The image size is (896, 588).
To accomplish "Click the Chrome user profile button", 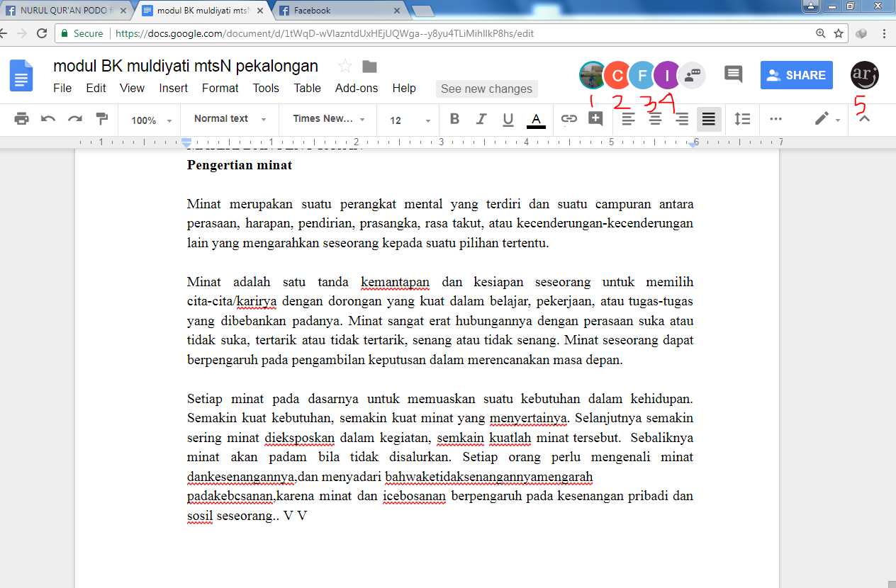I will tap(810, 6).
